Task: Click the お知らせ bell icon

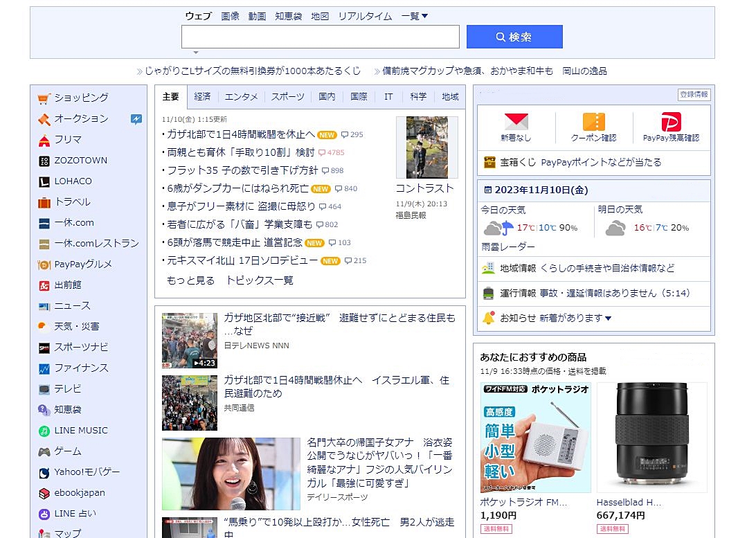Action: click(x=488, y=319)
